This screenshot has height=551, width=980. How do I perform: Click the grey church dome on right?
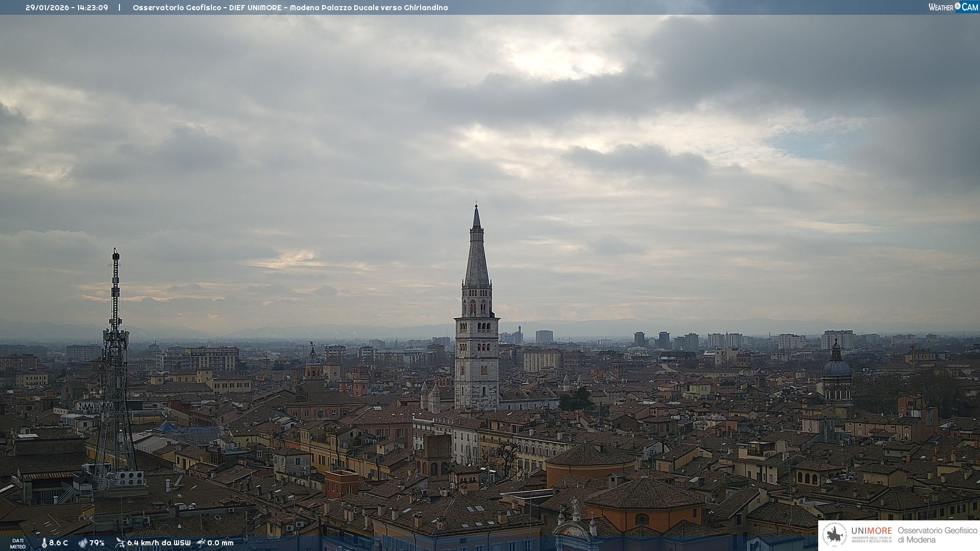pyautogui.click(x=837, y=368)
